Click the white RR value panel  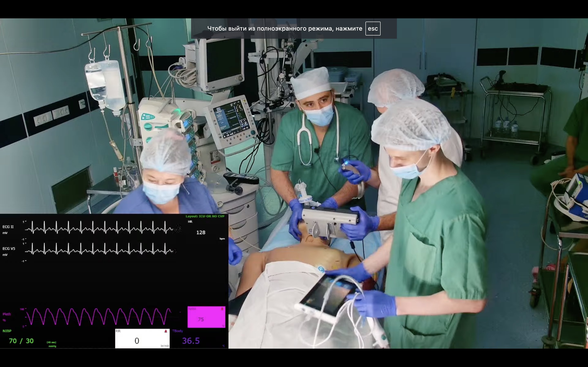(x=142, y=339)
